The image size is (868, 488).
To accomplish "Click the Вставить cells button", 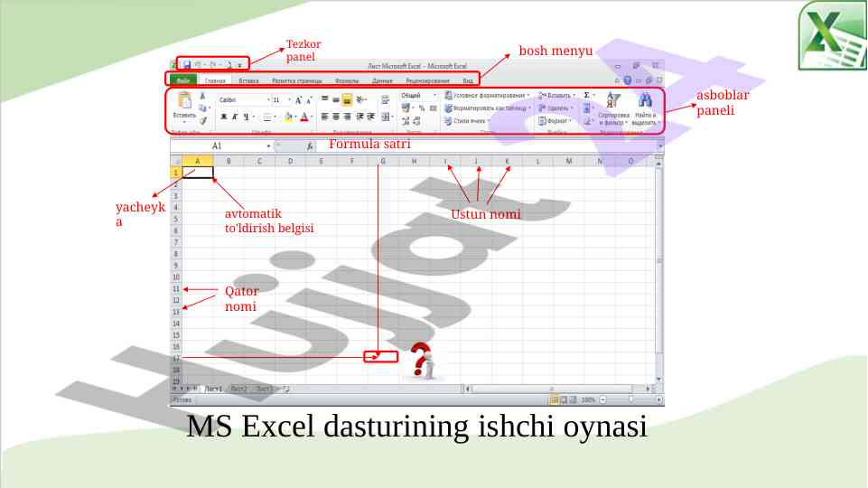I will point(557,95).
